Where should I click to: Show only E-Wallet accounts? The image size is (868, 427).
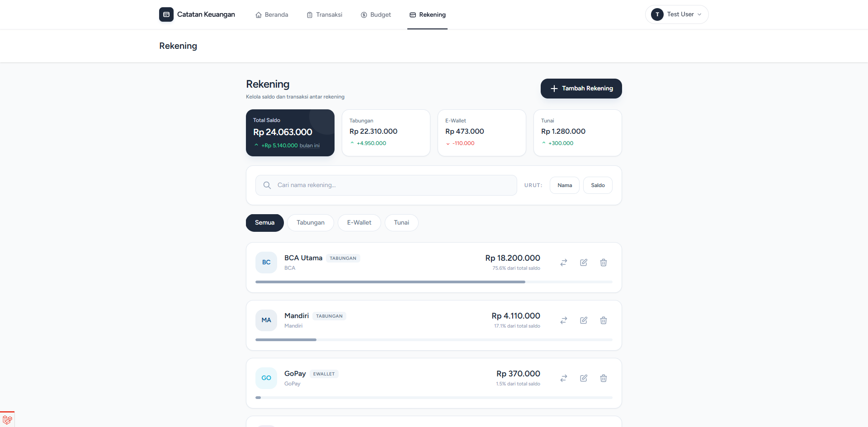[359, 223]
